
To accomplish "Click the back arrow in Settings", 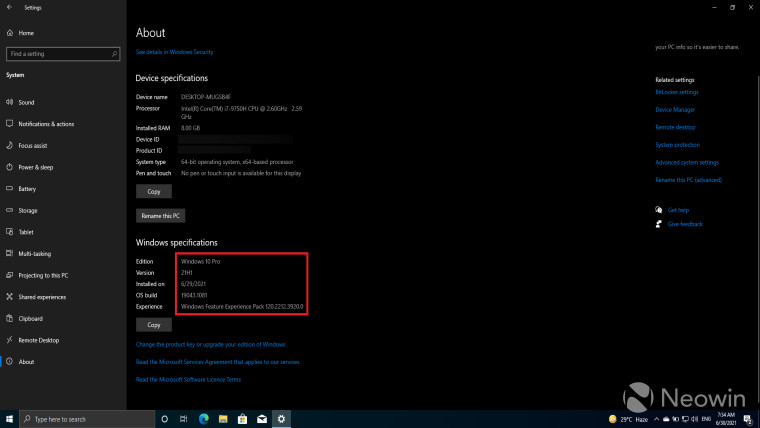I will pyautogui.click(x=9, y=7).
